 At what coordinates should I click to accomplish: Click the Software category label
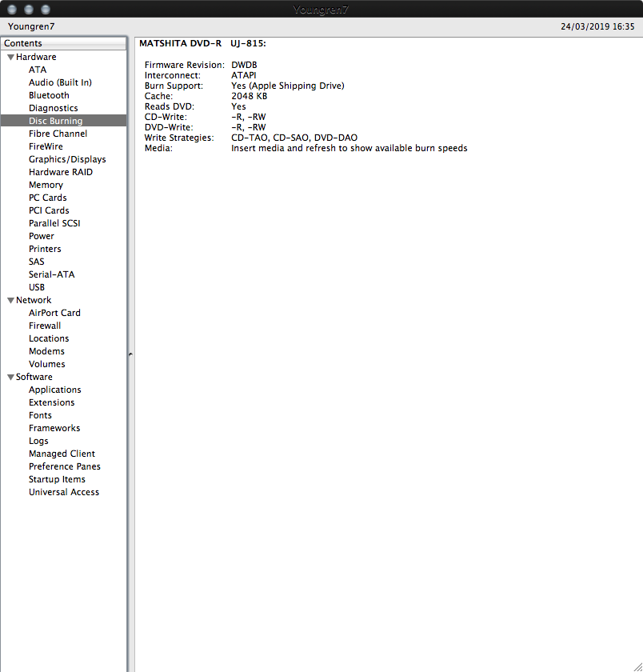click(x=34, y=377)
